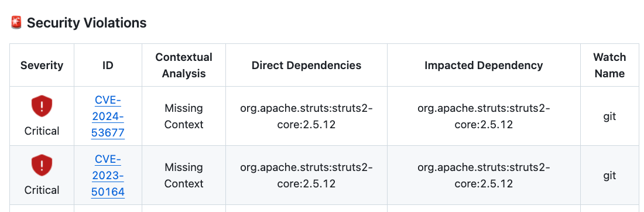The width and height of the screenshot is (644, 212).
Task: Select the Direct Dependencies column header
Action: (x=306, y=66)
